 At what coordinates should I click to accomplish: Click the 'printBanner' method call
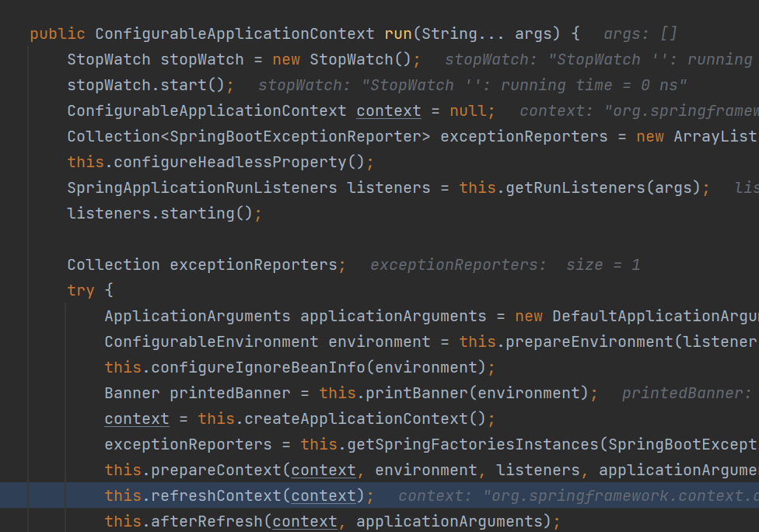(x=416, y=393)
